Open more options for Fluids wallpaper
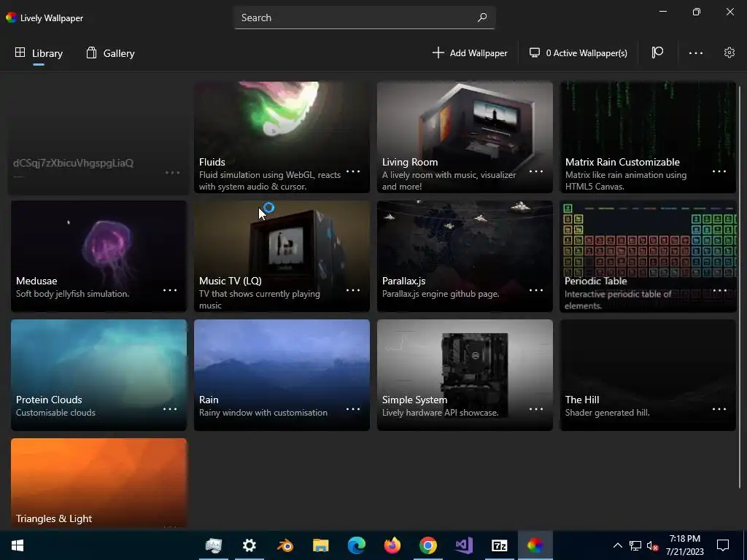This screenshot has width=747, height=560. [x=353, y=171]
